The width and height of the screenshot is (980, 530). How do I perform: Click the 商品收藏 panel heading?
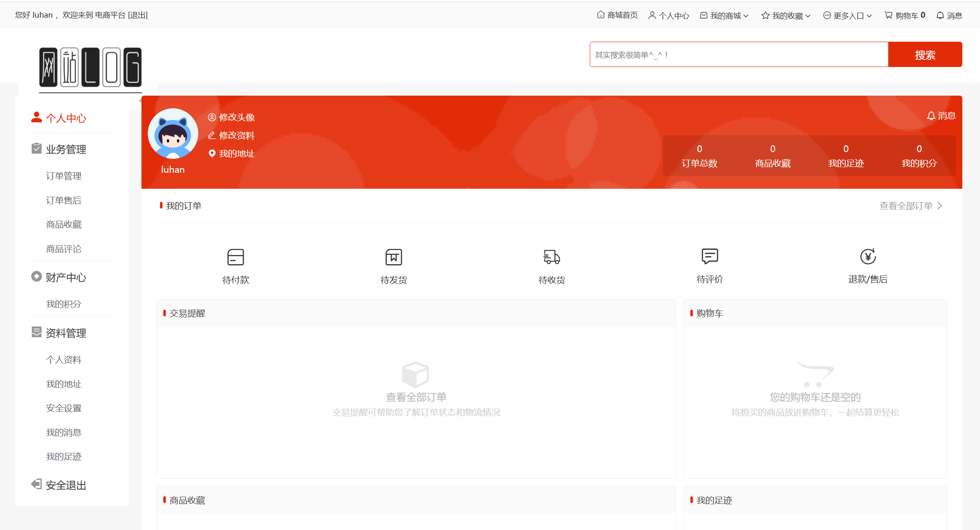click(187, 501)
